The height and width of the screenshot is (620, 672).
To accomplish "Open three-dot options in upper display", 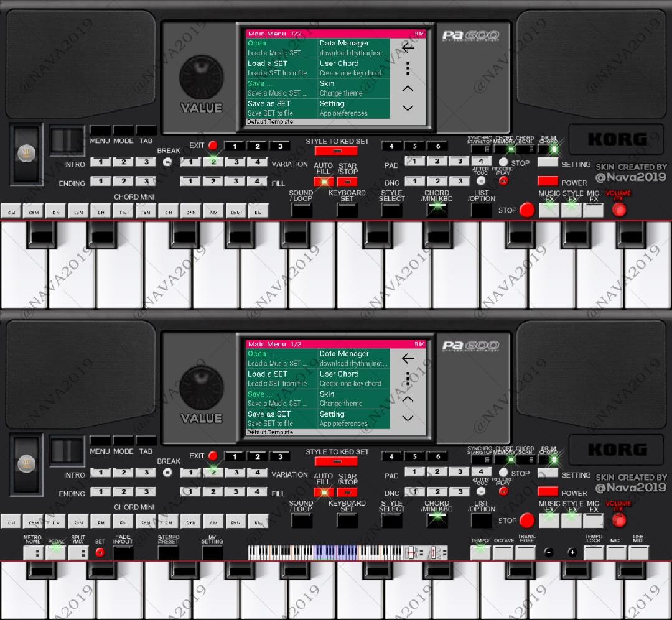I will tap(408, 68).
